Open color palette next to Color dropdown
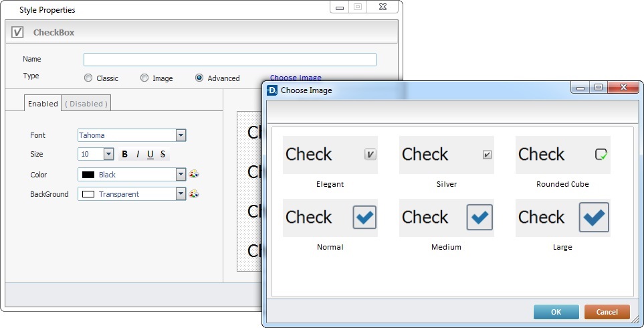 [194, 174]
